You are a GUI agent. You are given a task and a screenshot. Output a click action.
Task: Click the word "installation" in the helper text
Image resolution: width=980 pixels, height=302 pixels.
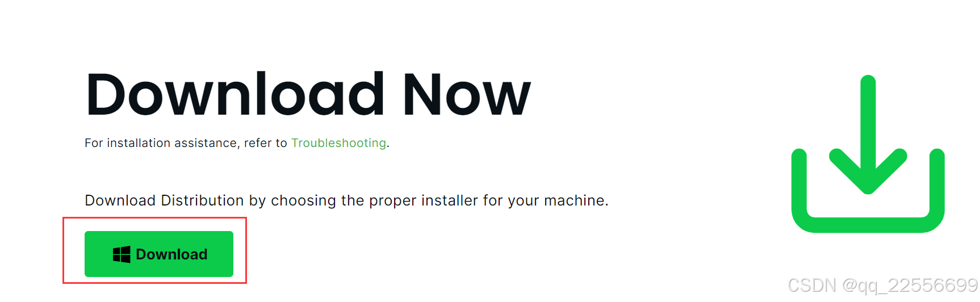[x=139, y=143]
